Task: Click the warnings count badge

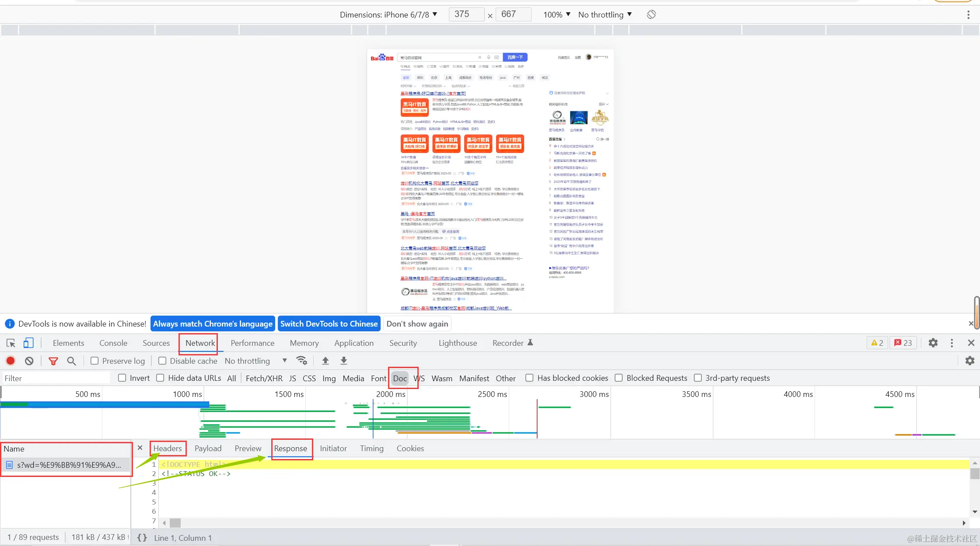Action: click(877, 343)
